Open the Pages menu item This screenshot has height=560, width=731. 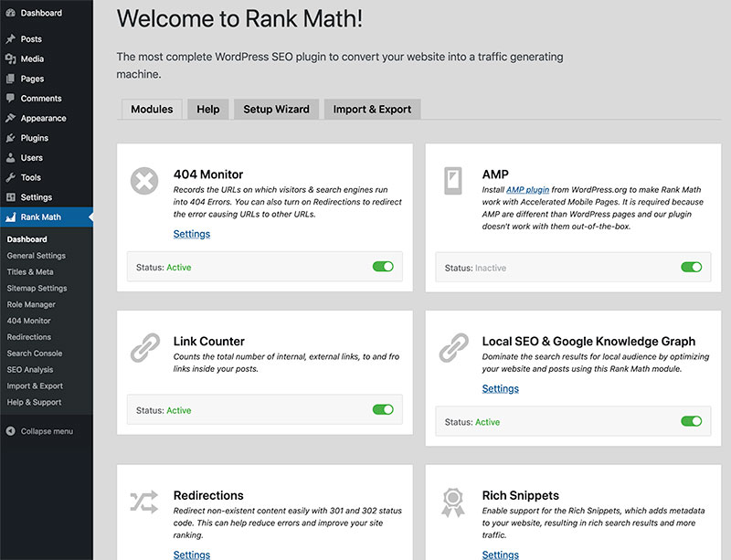pos(47,79)
